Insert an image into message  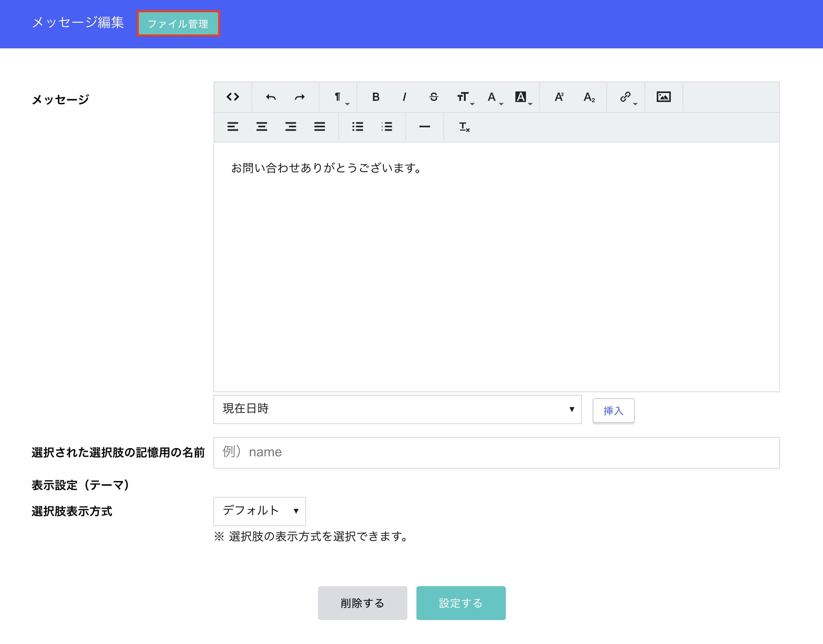664,97
